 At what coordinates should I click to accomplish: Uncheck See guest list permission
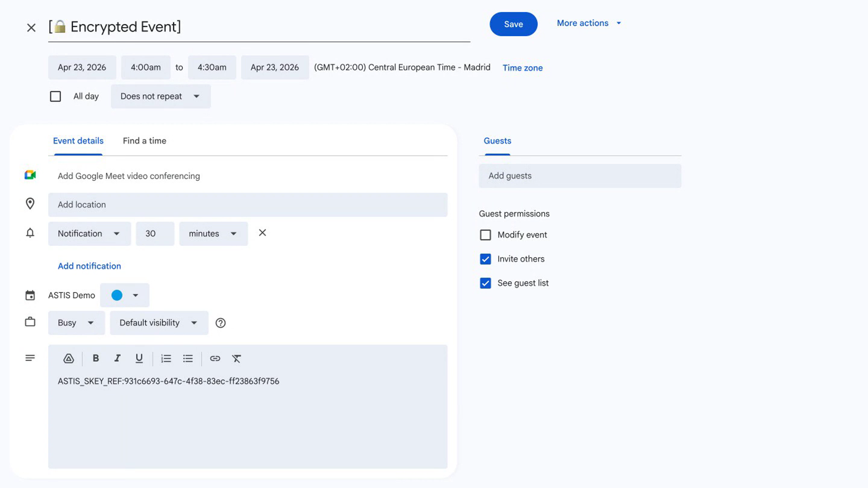click(x=485, y=283)
